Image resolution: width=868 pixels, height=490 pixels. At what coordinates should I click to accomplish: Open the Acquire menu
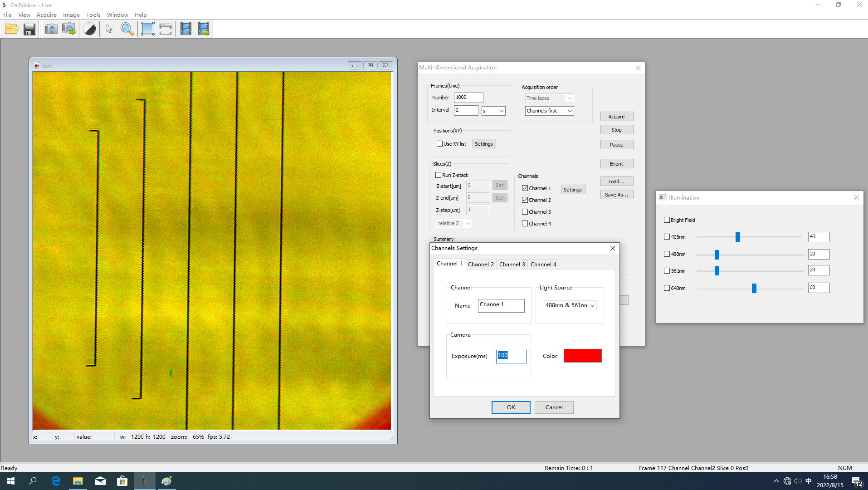46,15
